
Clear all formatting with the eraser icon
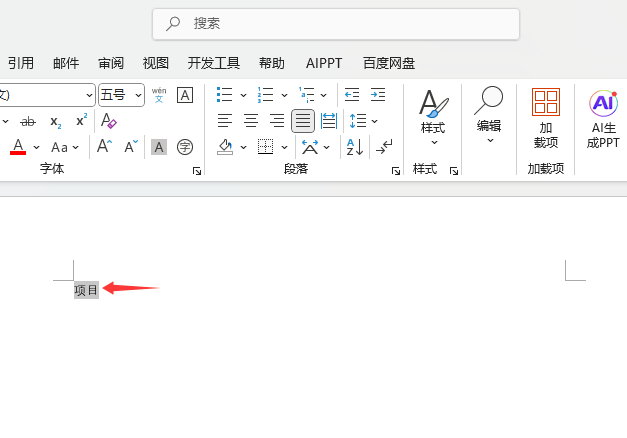pyautogui.click(x=108, y=120)
